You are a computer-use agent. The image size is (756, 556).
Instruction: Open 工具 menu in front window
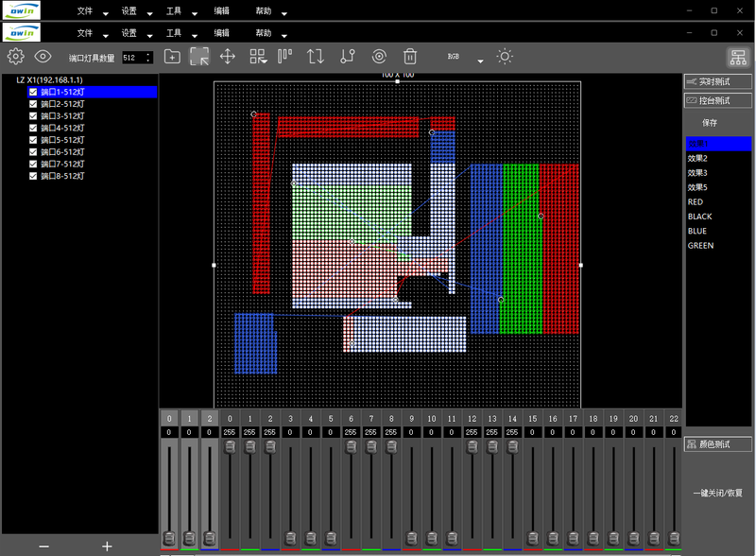click(x=174, y=33)
